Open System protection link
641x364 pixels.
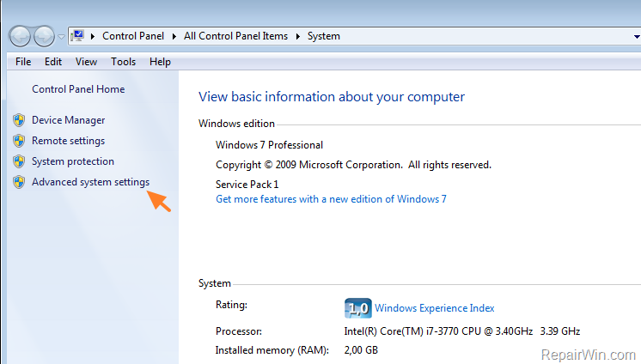73,161
